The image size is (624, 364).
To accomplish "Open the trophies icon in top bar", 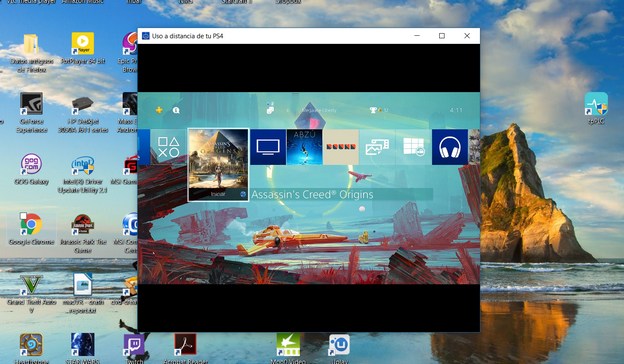I will [373, 110].
